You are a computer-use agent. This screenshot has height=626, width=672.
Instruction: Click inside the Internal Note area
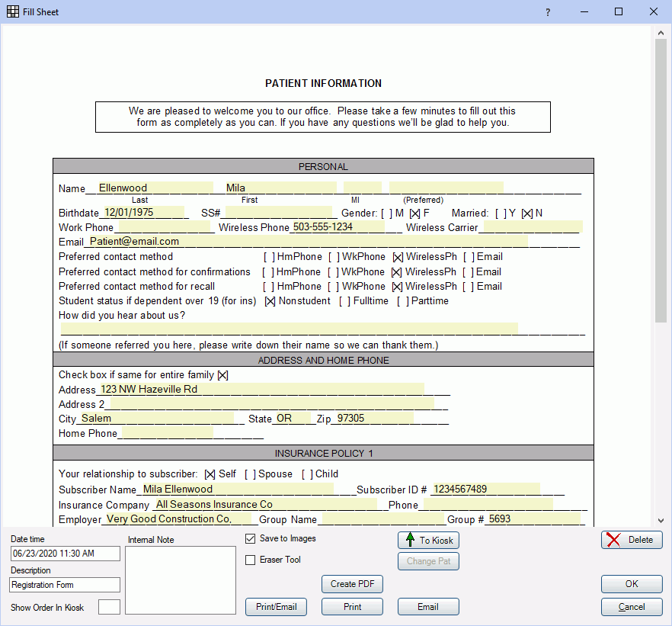click(x=180, y=579)
